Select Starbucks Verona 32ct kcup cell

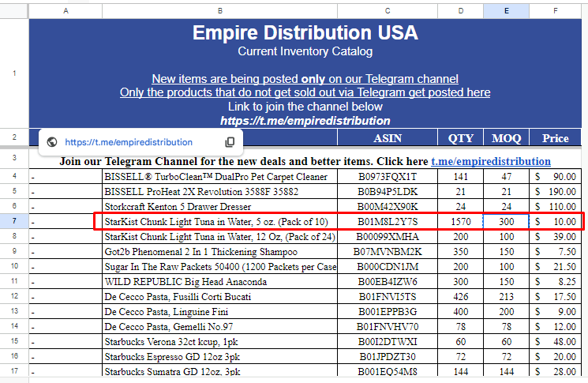219,341
